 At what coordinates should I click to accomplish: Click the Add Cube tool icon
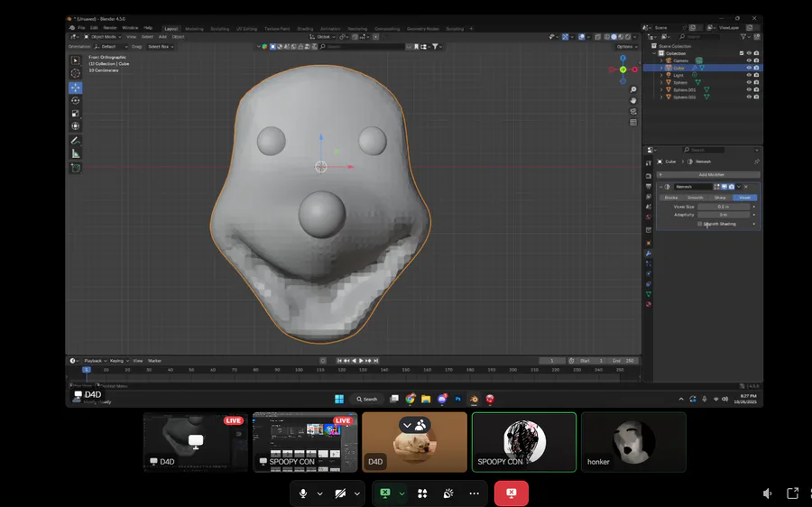pos(76,168)
